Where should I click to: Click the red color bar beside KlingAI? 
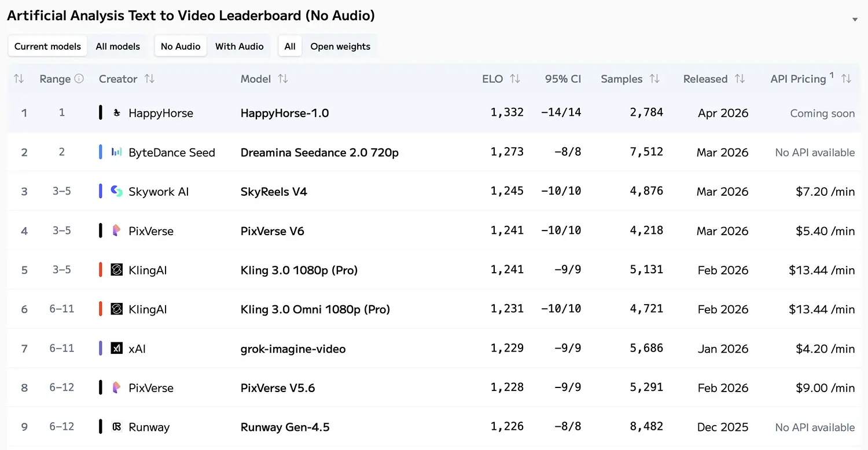(x=101, y=270)
